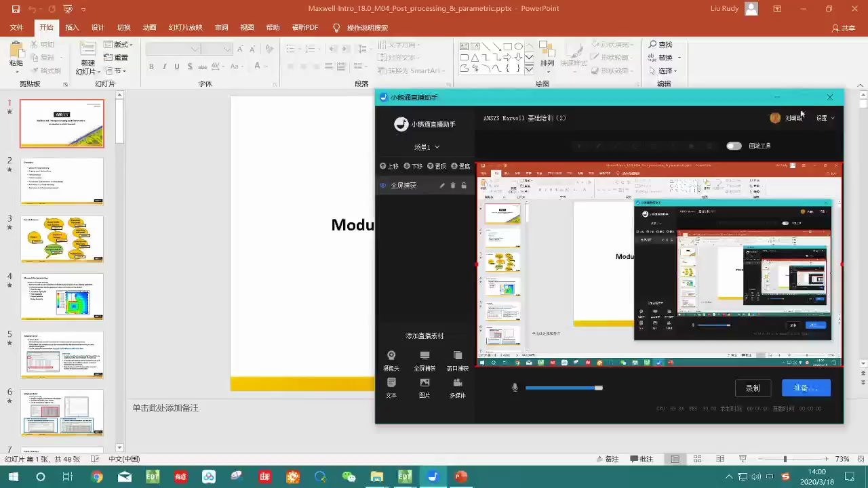Edit the 全屏捕获 source with pencil icon
868x488 pixels.
[442, 185]
